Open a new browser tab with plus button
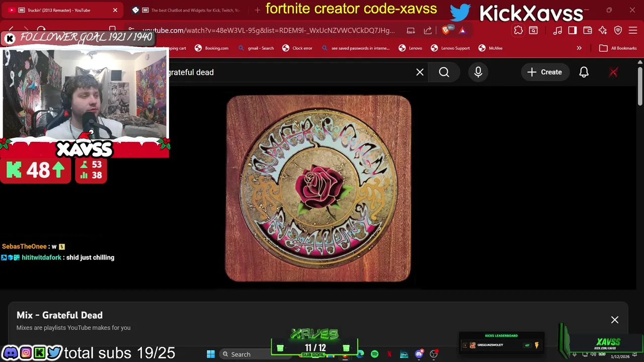Viewport: 644px width, 362px height. click(258, 10)
